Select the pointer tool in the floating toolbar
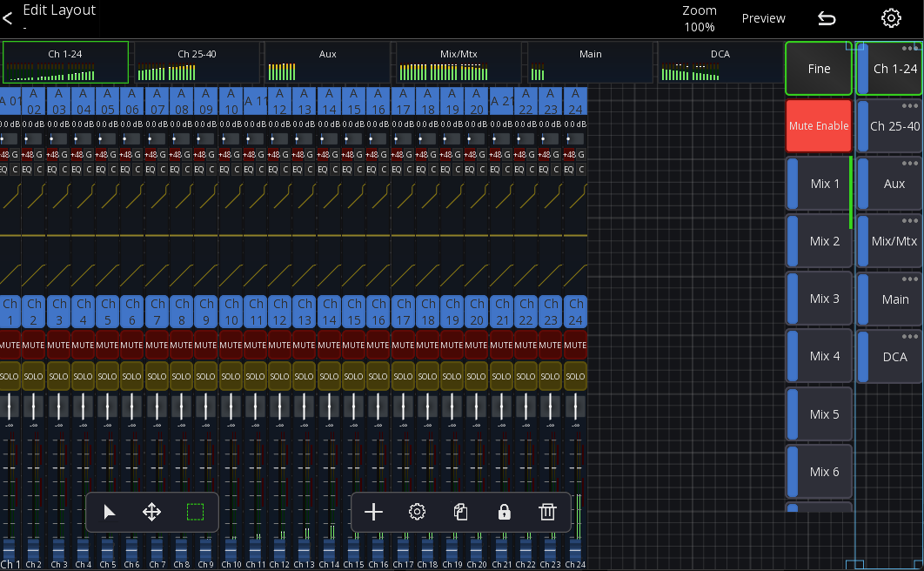This screenshot has height=571, width=924. (109, 512)
